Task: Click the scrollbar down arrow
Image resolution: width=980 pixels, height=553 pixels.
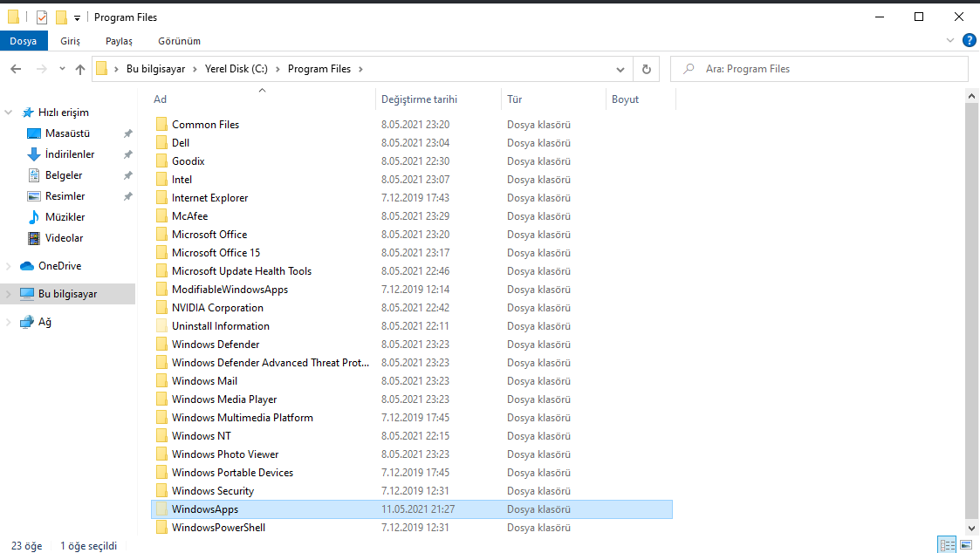Action: pos(971,528)
